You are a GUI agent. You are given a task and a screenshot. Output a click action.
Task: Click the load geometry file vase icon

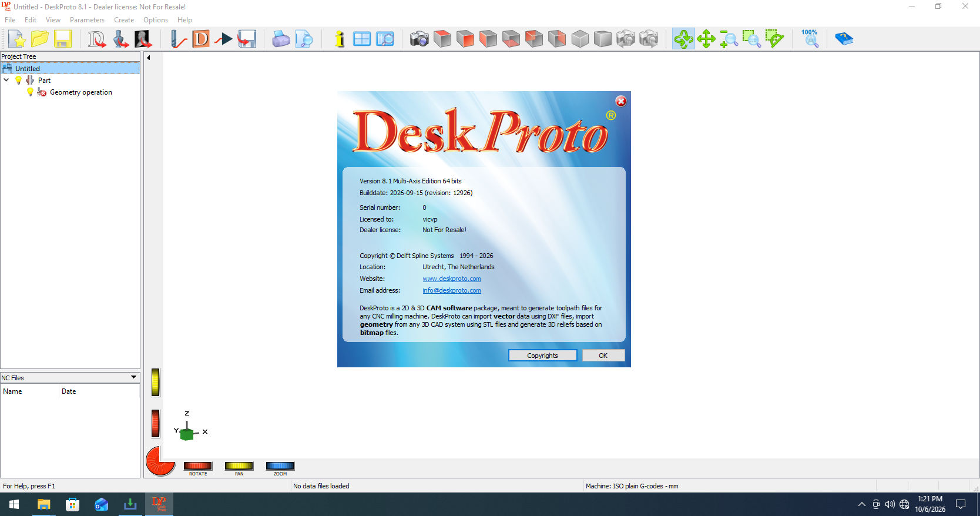(x=120, y=39)
